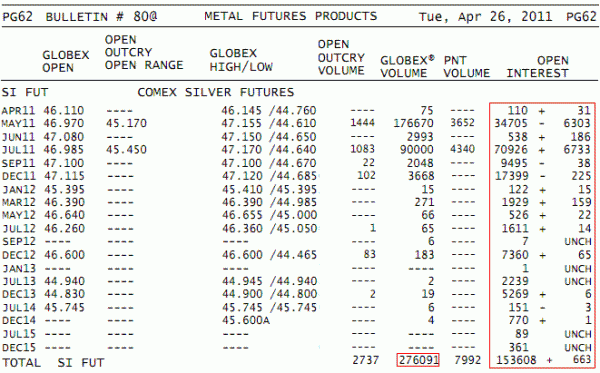Click the PNT VOLUME column header

tap(466, 67)
